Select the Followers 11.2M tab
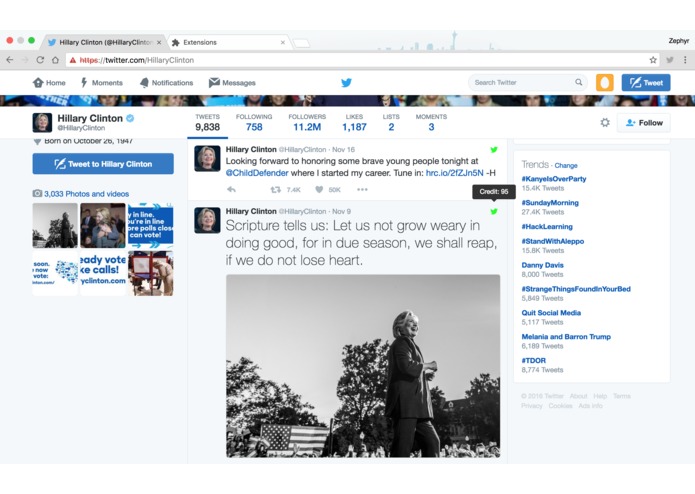 click(307, 123)
